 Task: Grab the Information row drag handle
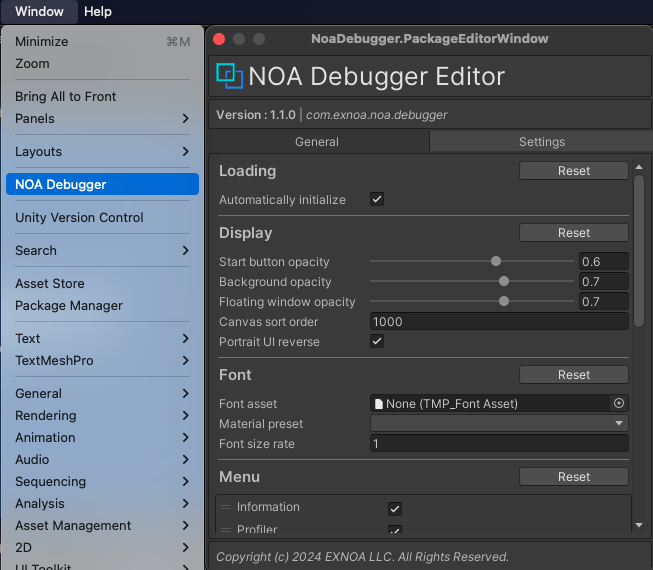[x=226, y=507]
